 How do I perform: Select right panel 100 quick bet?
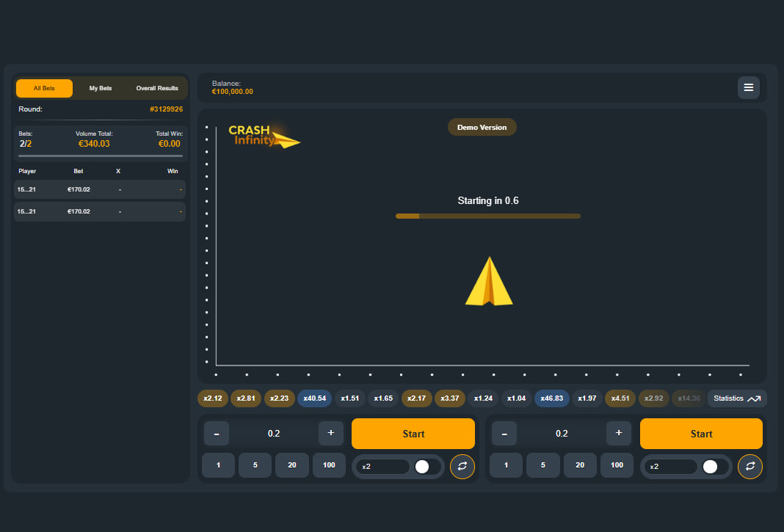click(617, 465)
